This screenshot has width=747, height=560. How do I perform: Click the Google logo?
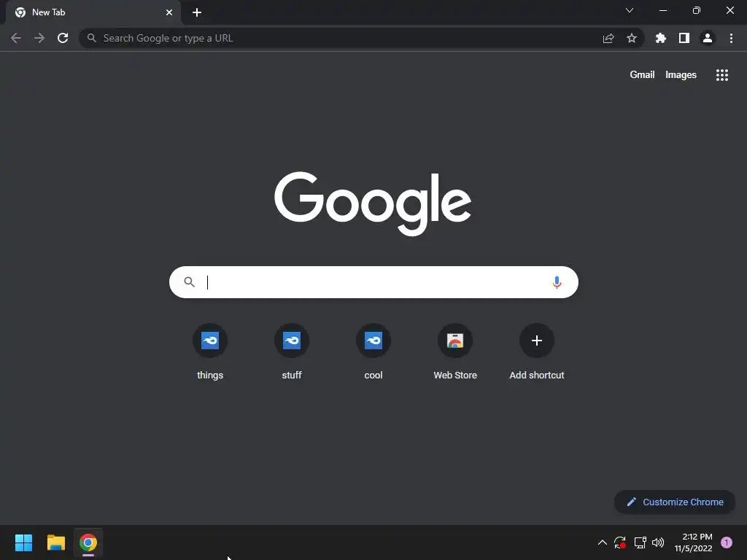[373, 204]
